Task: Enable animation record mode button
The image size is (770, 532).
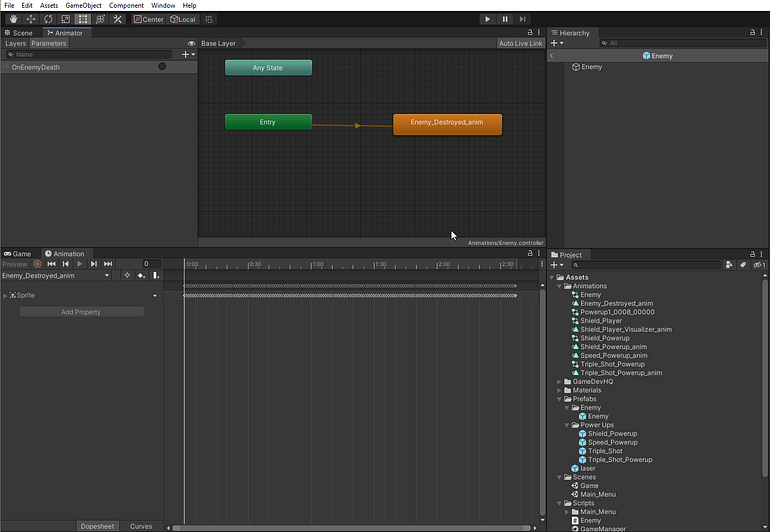Action: [37, 264]
